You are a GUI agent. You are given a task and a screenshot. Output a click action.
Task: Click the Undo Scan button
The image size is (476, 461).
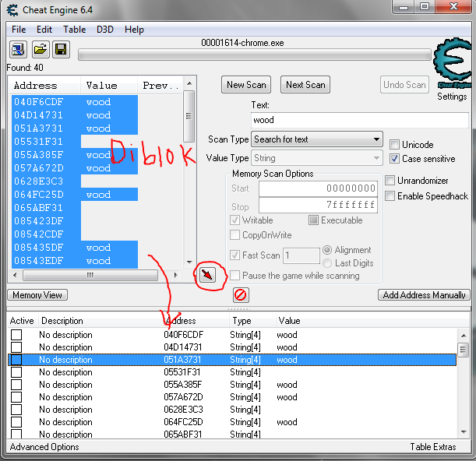404,85
